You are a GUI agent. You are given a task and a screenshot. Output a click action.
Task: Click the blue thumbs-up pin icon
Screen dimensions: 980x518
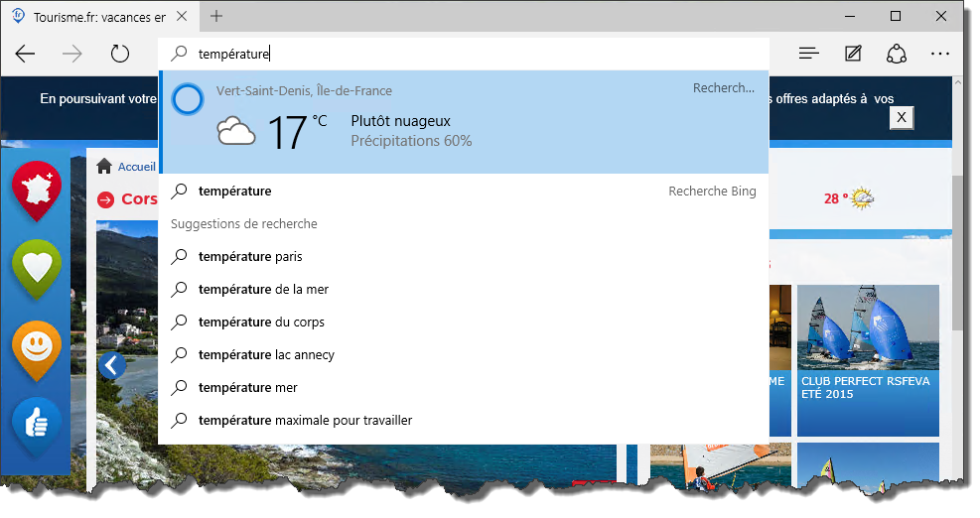click(x=37, y=426)
